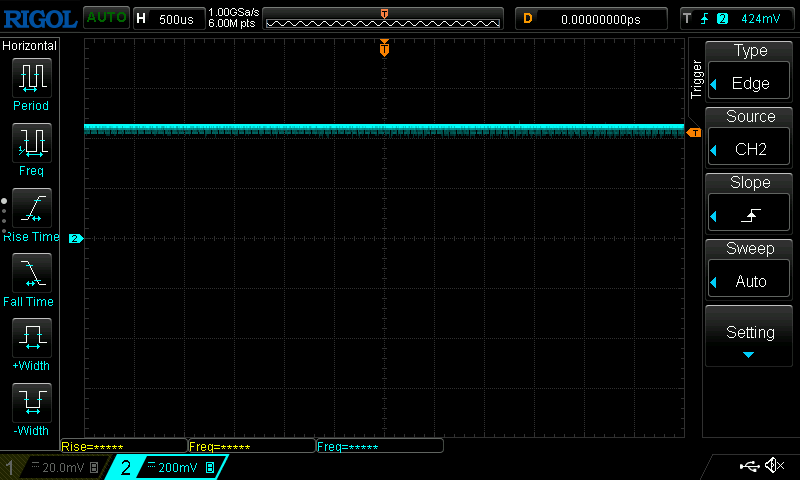Viewport: 800px width, 480px height.
Task: Select the Rise Time measurement icon
Action: 31,209
